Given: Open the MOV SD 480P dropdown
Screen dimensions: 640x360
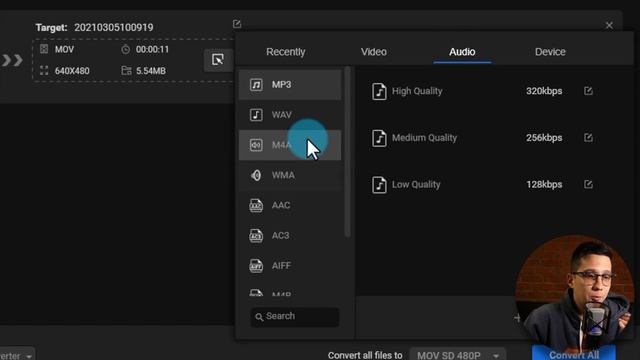Looking at the screenshot, I should 458,355.
